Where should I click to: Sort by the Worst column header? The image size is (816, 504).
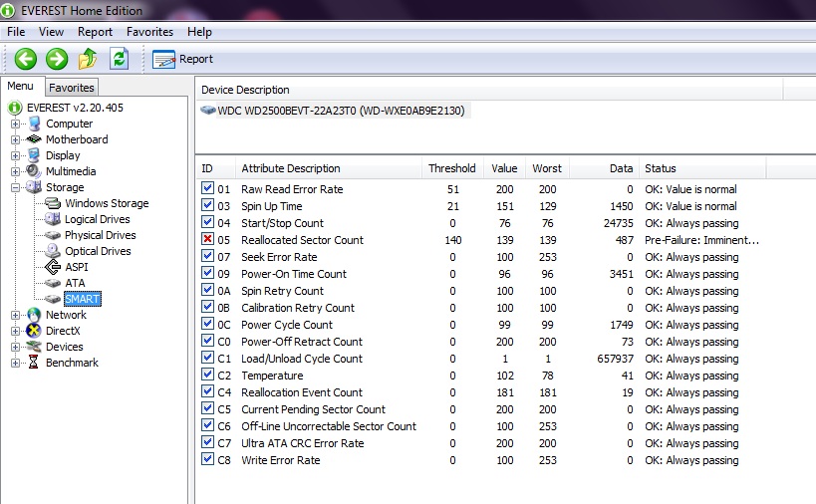pos(547,168)
